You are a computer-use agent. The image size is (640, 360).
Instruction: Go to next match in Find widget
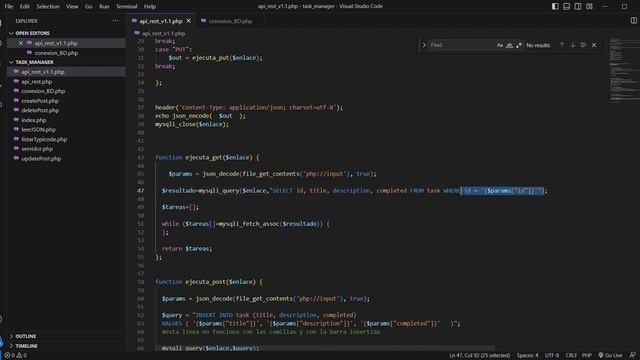573,45
